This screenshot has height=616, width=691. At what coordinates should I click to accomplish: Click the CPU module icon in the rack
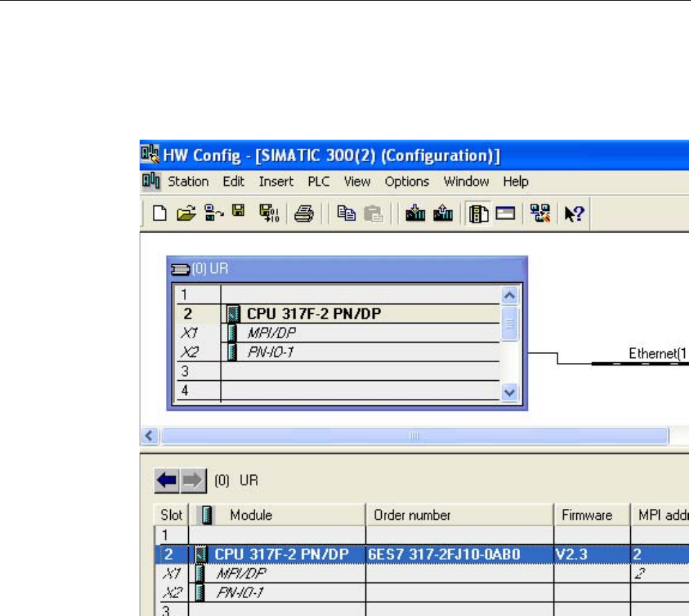tap(233, 314)
